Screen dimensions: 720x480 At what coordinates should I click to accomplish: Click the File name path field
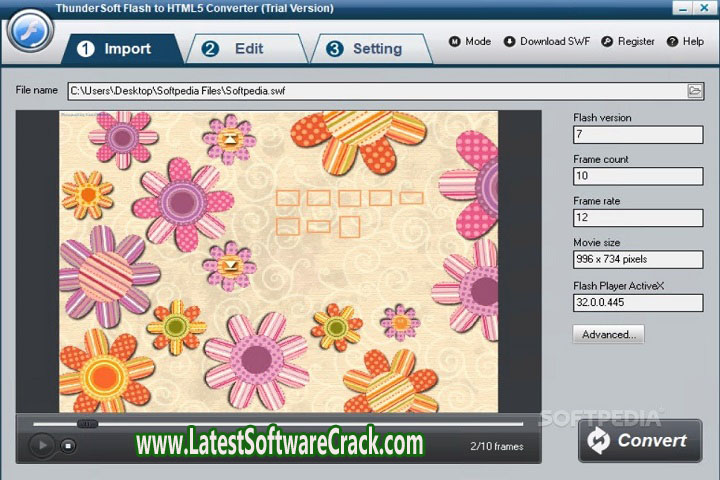coord(375,91)
